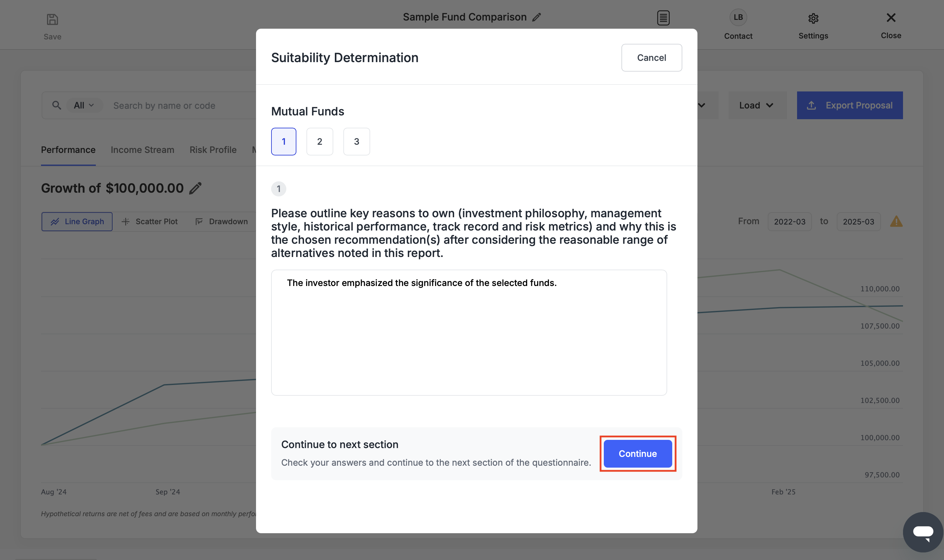This screenshot has width=944, height=560.
Task: Go to Mutual Funds question step 3
Action: (x=357, y=142)
